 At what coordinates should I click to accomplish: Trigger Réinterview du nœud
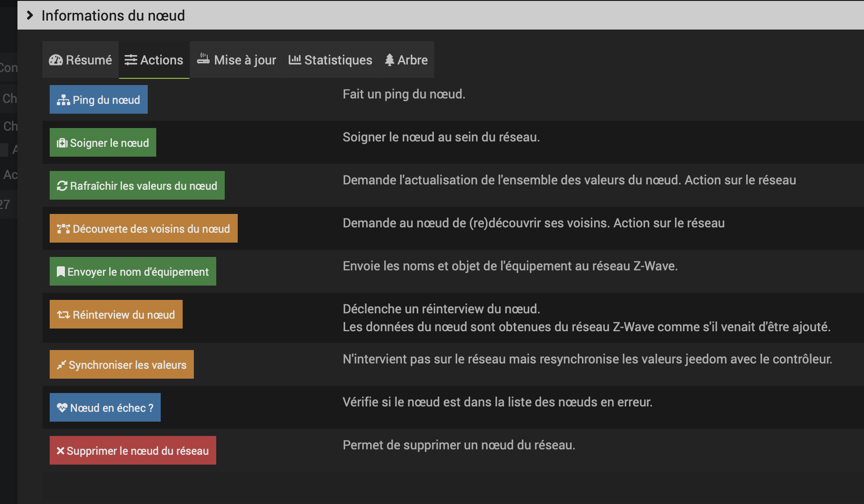click(116, 314)
